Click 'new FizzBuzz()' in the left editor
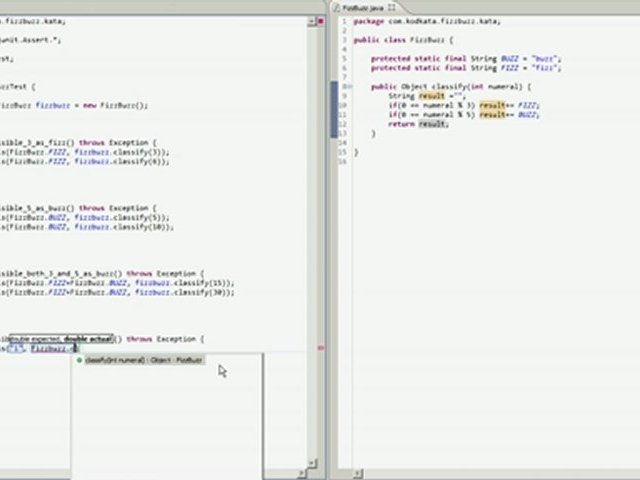Screen dimensions: 640x480 click(x=115, y=105)
